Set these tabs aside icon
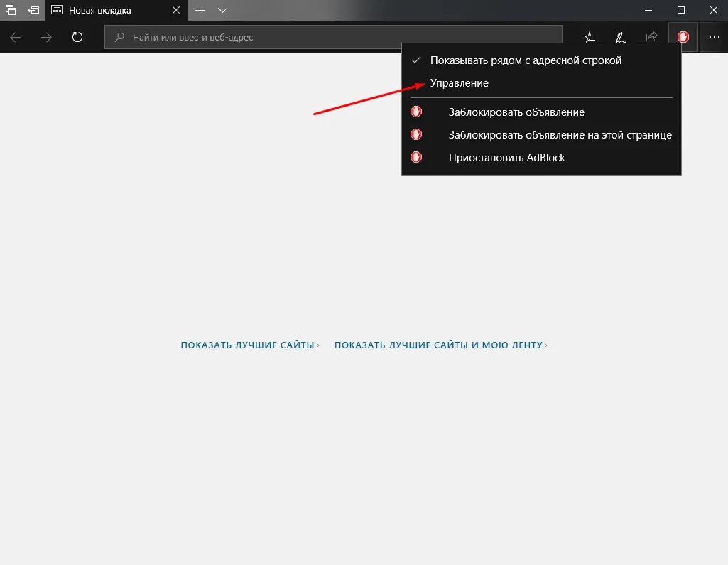728x565 pixels. pos(33,10)
